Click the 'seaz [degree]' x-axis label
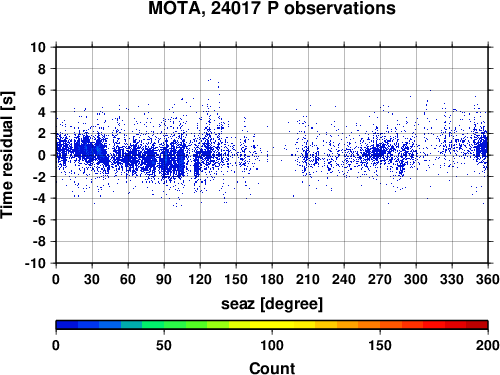The height and width of the screenshot is (375, 500). (x=272, y=304)
